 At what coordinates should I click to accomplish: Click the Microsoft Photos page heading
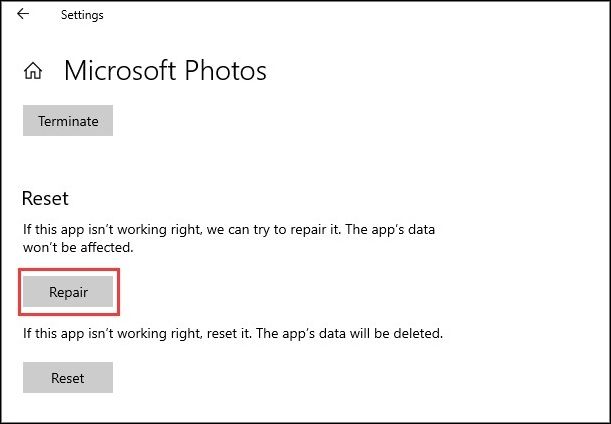[165, 71]
